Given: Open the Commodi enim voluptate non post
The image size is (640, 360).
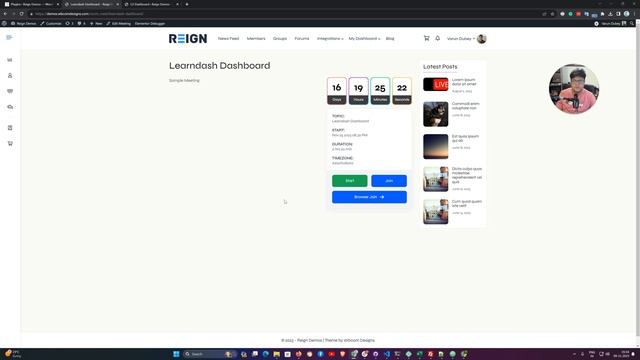Looking at the screenshot, I should point(466,106).
